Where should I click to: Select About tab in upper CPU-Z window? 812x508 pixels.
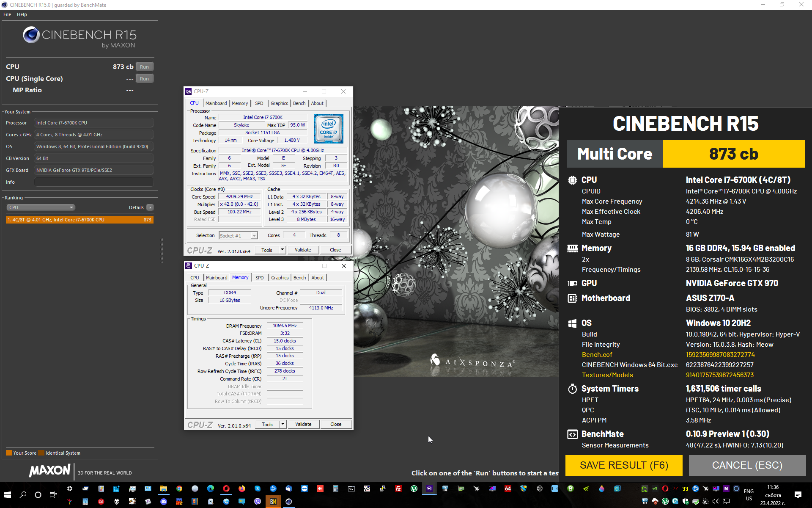tap(317, 103)
